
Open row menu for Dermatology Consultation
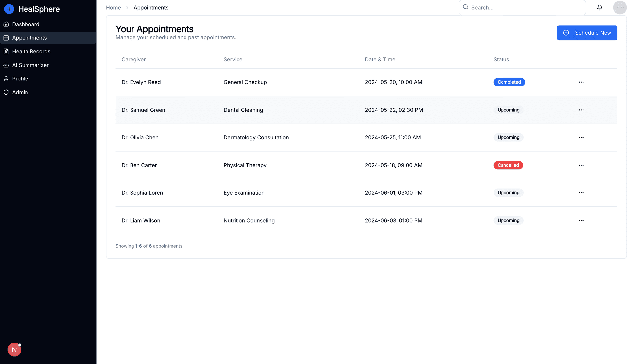[581, 137]
